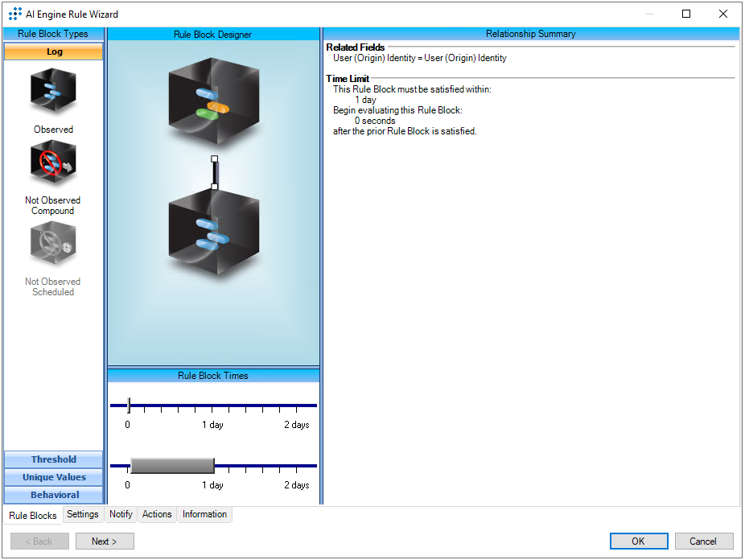Go to the Actions tab
Image resolution: width=745 pixels, height=560 pixels.
[x=157, y=514]
